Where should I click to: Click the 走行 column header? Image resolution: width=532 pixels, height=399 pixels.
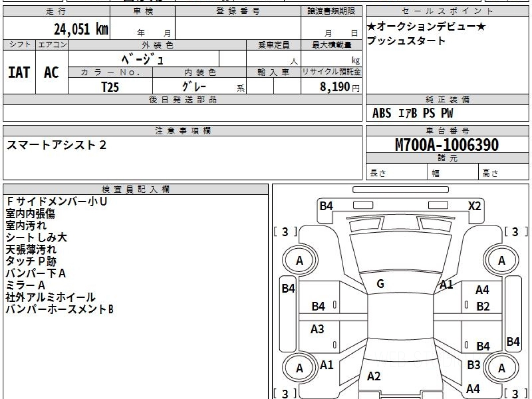coord(56,12)
